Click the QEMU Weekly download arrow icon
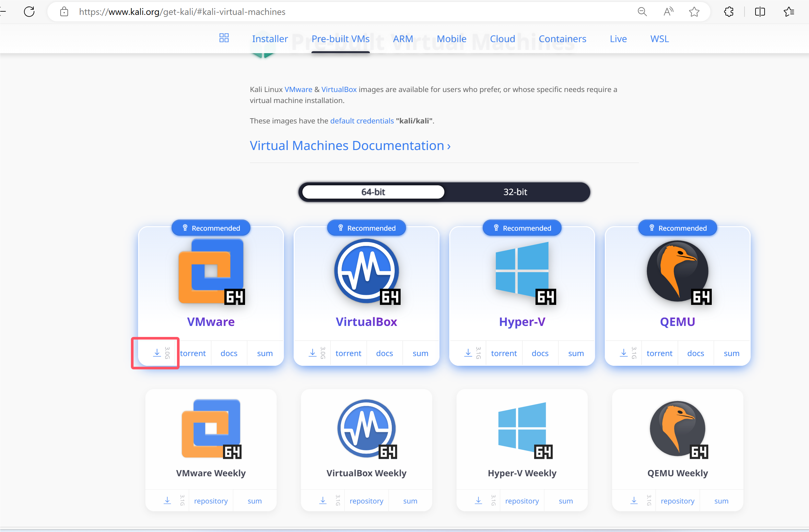 click(x=634, y=500)
